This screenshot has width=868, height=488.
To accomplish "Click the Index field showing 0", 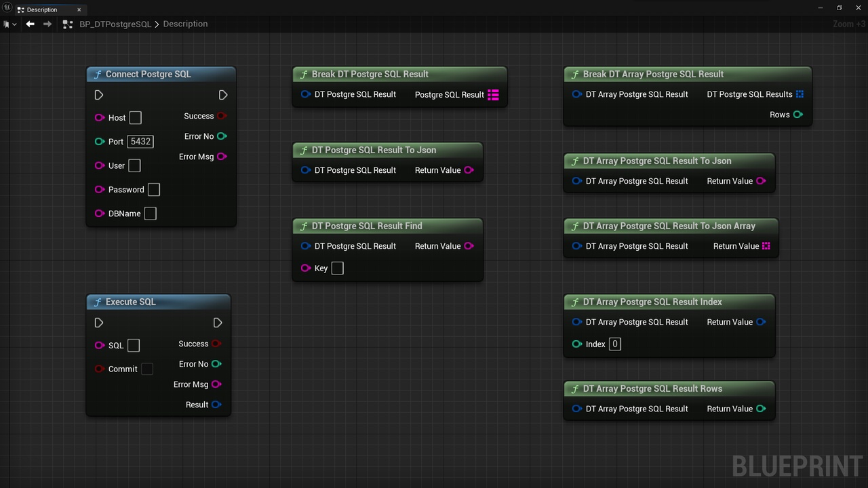I will [x=615, y=344].
